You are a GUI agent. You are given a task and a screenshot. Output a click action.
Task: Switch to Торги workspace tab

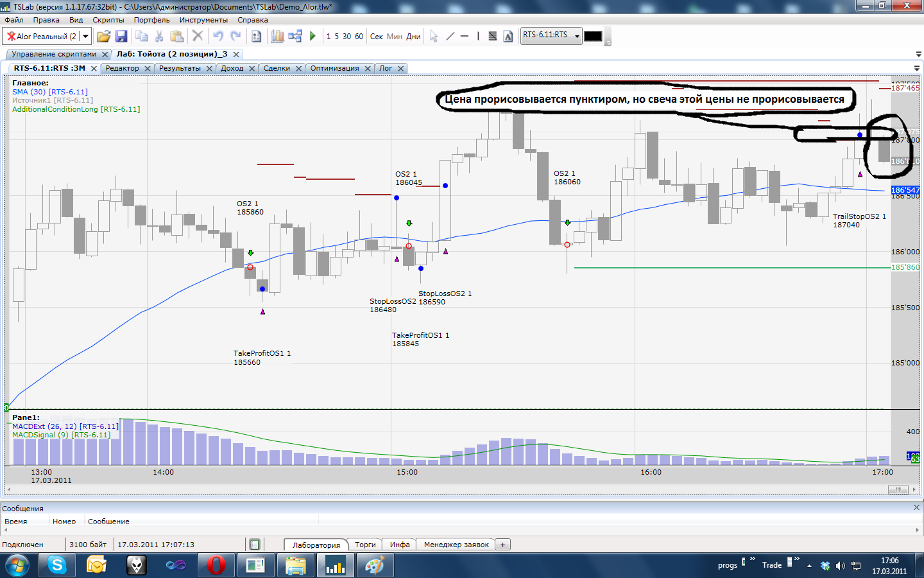[365, 545]
